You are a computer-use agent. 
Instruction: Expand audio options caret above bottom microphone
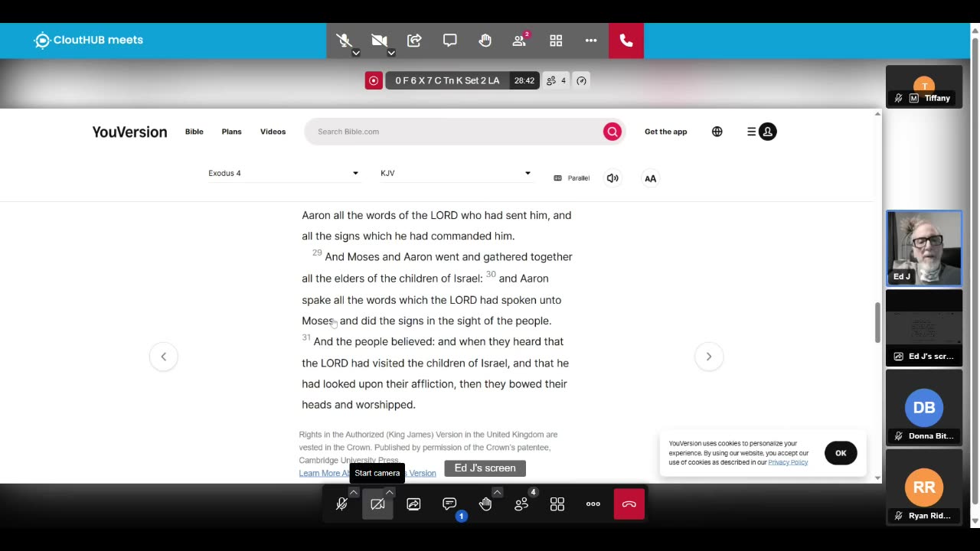354,492
